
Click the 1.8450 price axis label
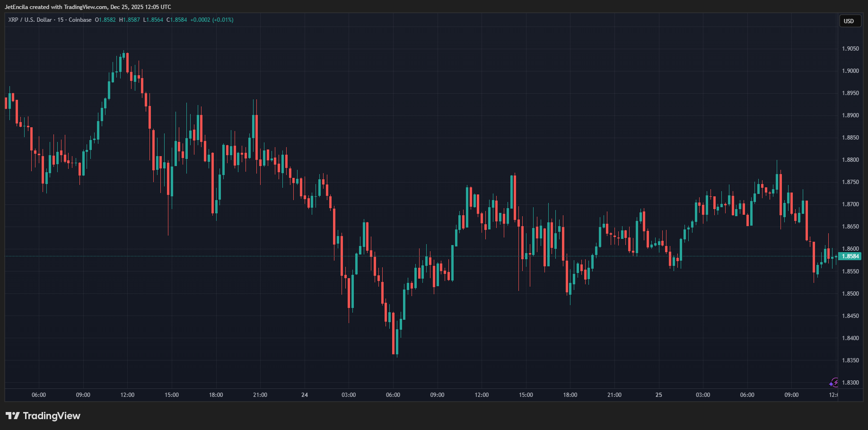click(850, 316)
